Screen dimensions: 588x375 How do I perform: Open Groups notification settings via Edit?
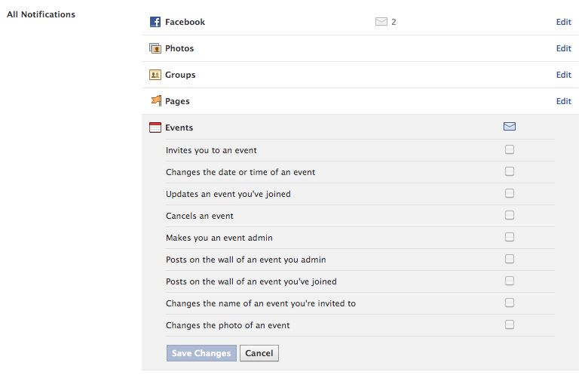[x=563, y=75]
